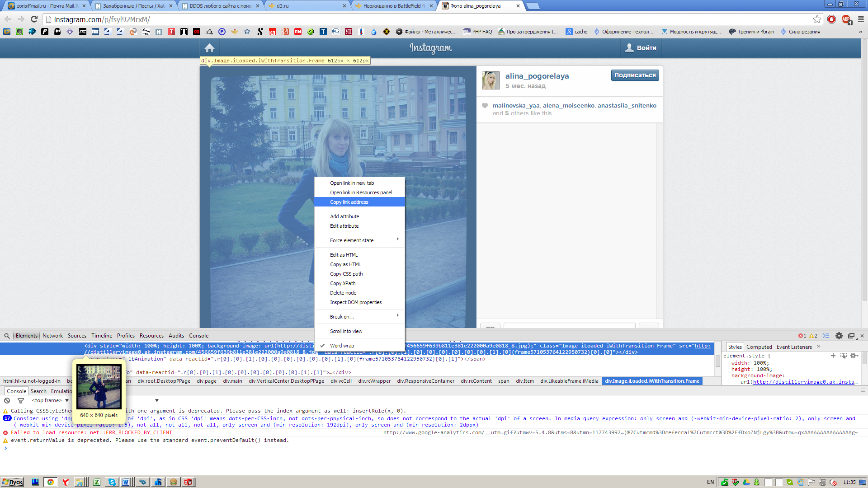Choose Open link in new tab
Screen dimensions: 868x488
click(359, 183)
